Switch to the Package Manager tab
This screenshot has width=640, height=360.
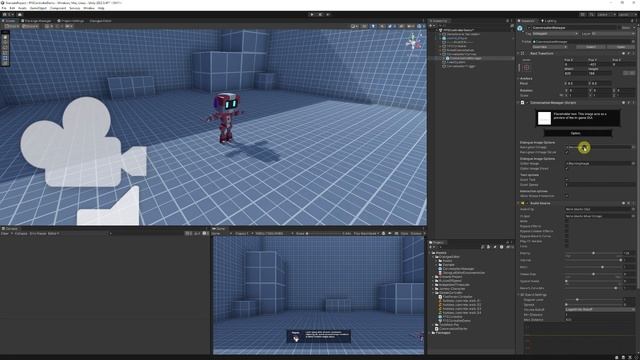37,21
